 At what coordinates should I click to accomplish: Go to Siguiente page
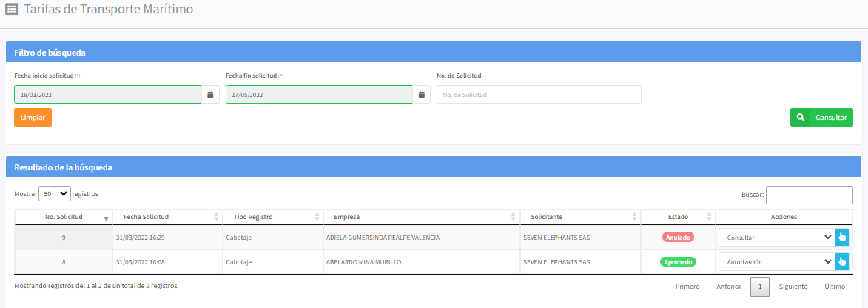(793, 287)
